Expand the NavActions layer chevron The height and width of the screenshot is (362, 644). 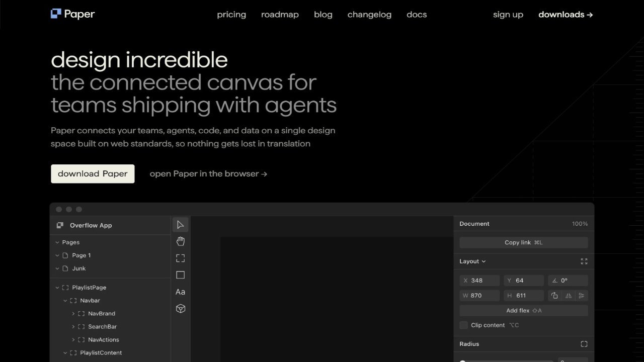[73, 340]
